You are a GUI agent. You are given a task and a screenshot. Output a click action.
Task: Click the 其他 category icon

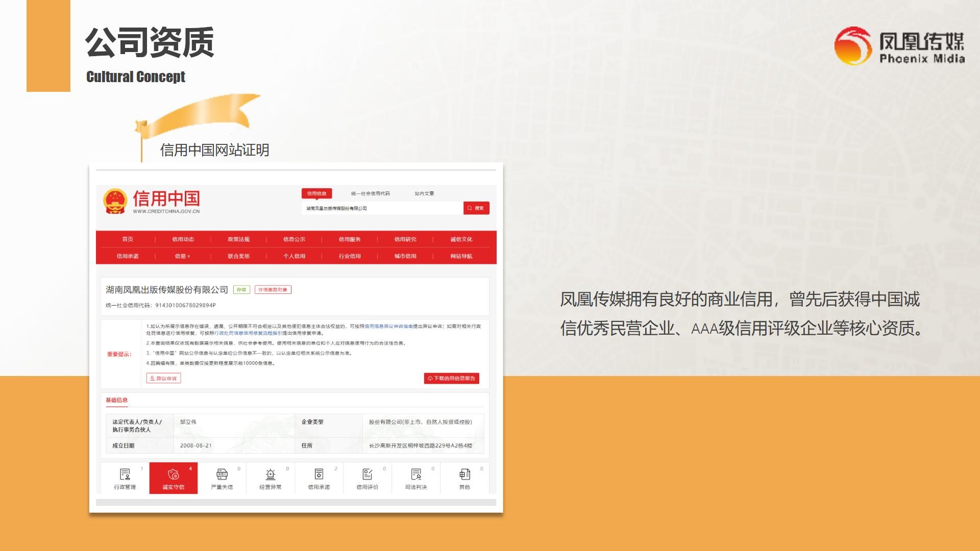tap(464, 474)
